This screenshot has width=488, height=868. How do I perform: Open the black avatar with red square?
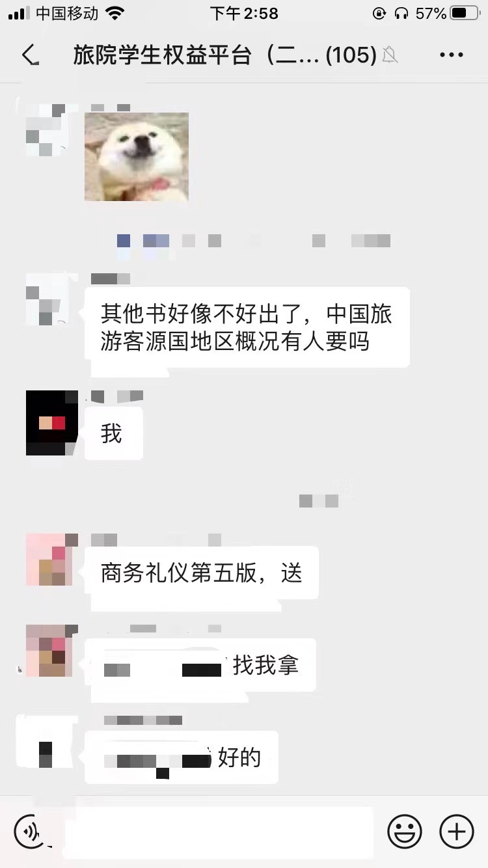pos(52,423)
